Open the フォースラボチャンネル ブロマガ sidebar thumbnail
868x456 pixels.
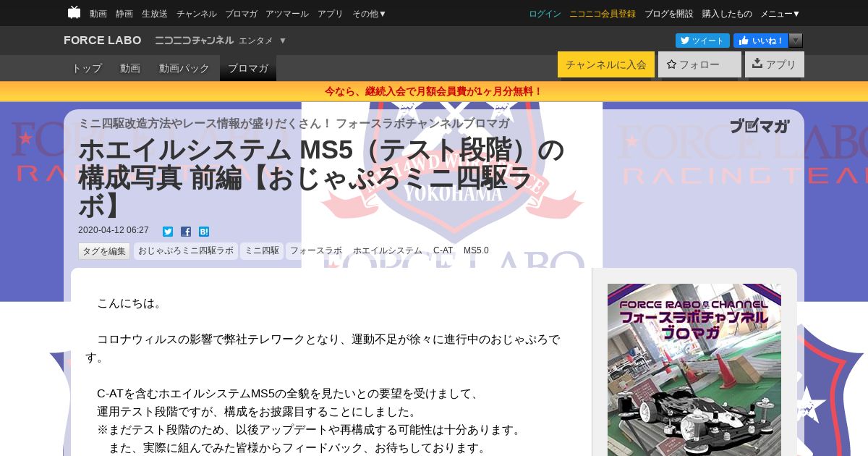click(x=694, y=370)
